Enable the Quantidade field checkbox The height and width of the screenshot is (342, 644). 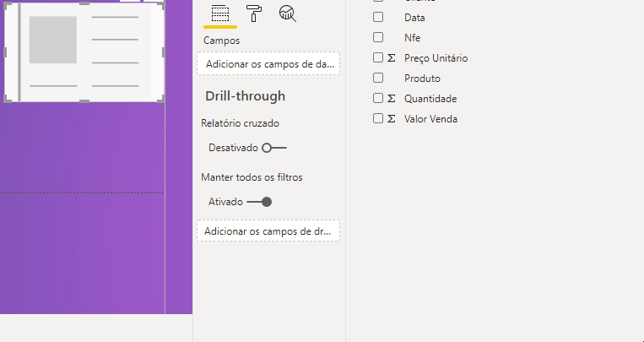click(x=378, y=99)
